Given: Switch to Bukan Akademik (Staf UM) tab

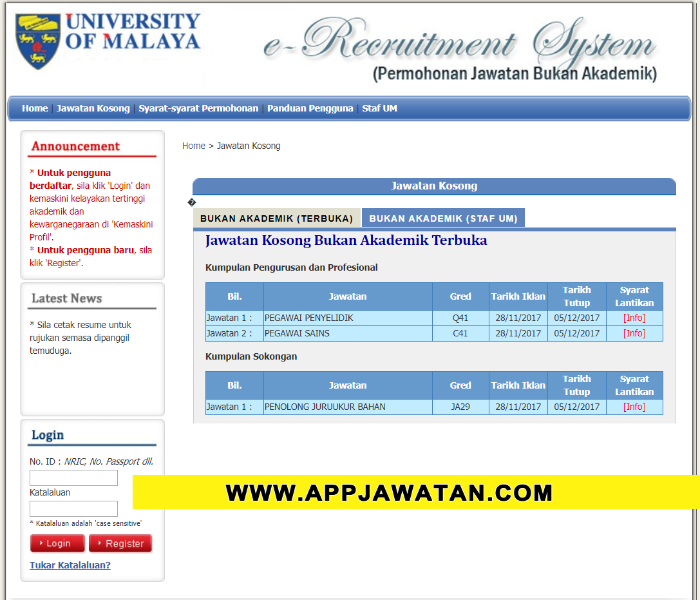Looking at the screenshot, I should (x=443, y=218).
